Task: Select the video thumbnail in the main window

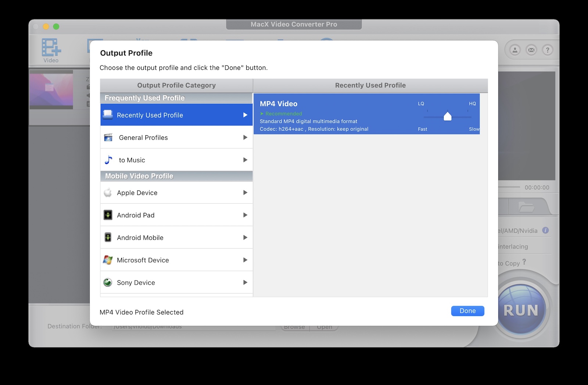Action: [x=51, y=90]
